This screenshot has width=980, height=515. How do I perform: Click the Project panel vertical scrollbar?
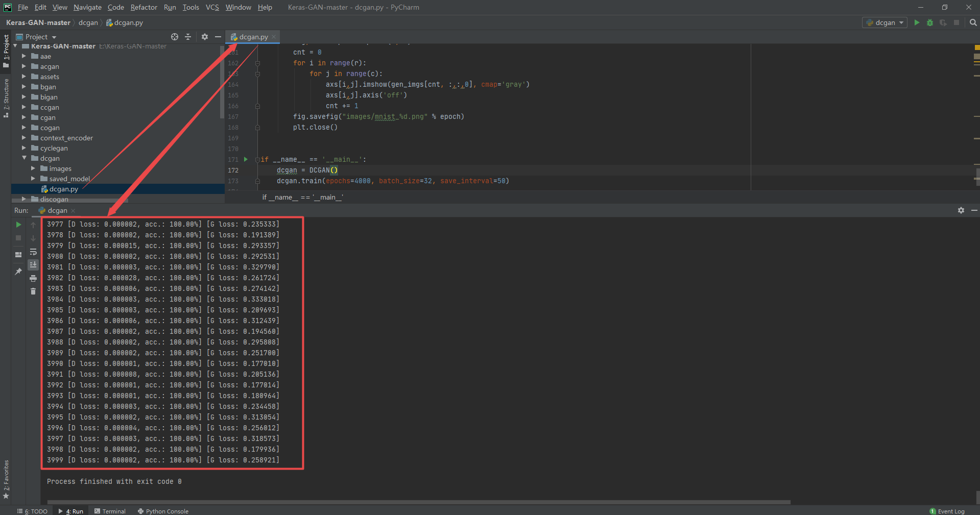tap(222, 82)
